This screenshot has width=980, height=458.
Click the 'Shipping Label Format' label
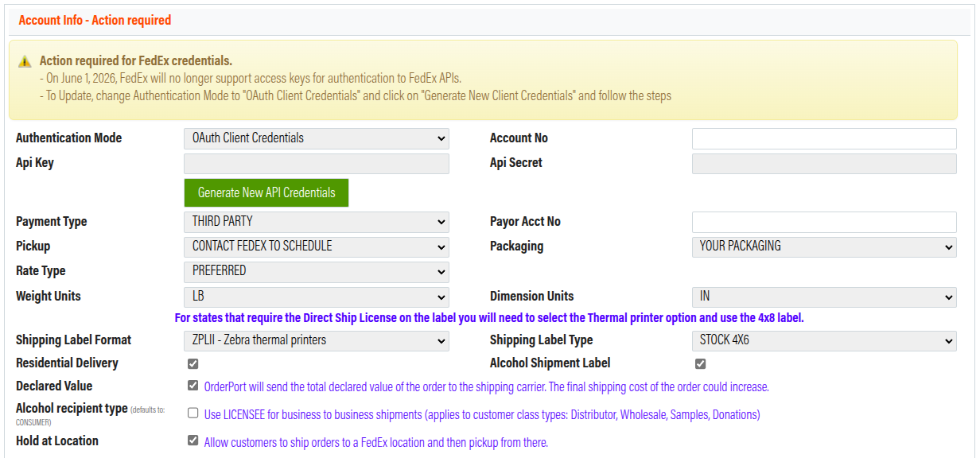point(74,340)
